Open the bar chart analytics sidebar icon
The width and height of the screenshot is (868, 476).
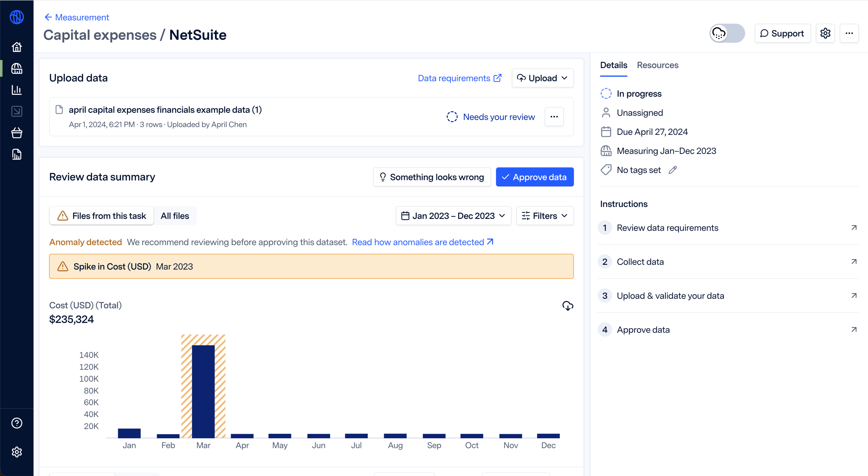pyautogui.click(x=17, y=90)
